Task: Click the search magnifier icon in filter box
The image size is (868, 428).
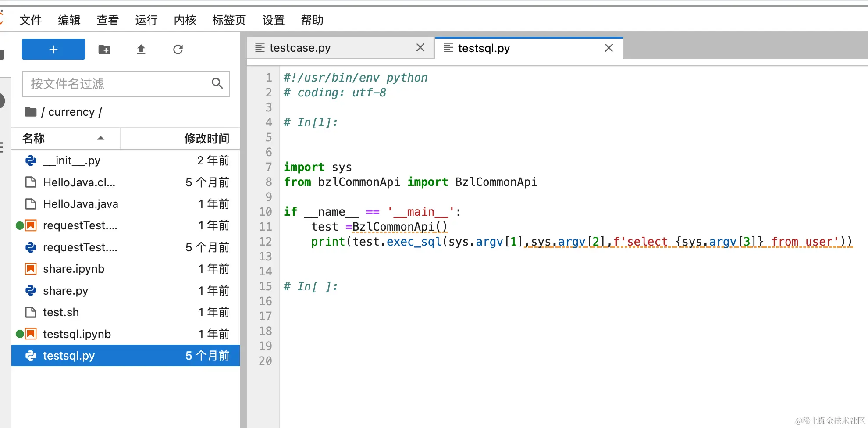Action: 217,83
